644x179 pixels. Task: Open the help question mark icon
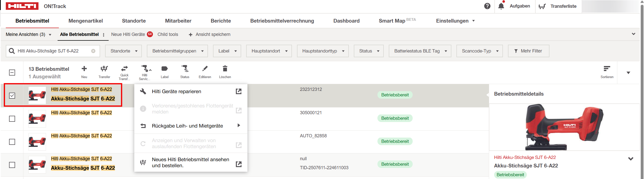[x=487, y=6]
